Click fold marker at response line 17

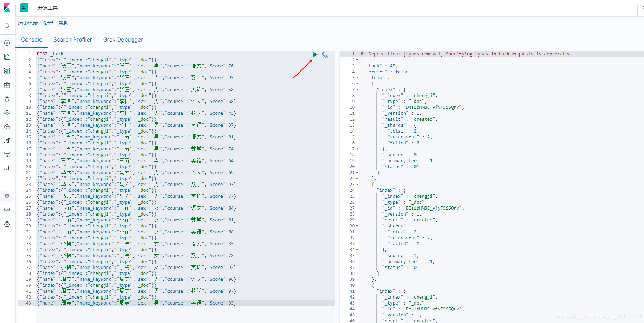[357, 149]
